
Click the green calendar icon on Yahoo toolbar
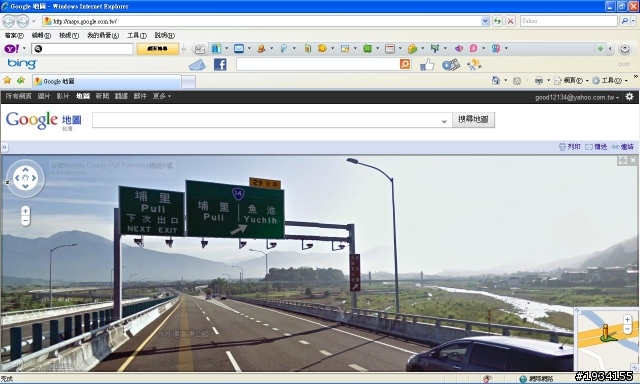click(367, 49)
